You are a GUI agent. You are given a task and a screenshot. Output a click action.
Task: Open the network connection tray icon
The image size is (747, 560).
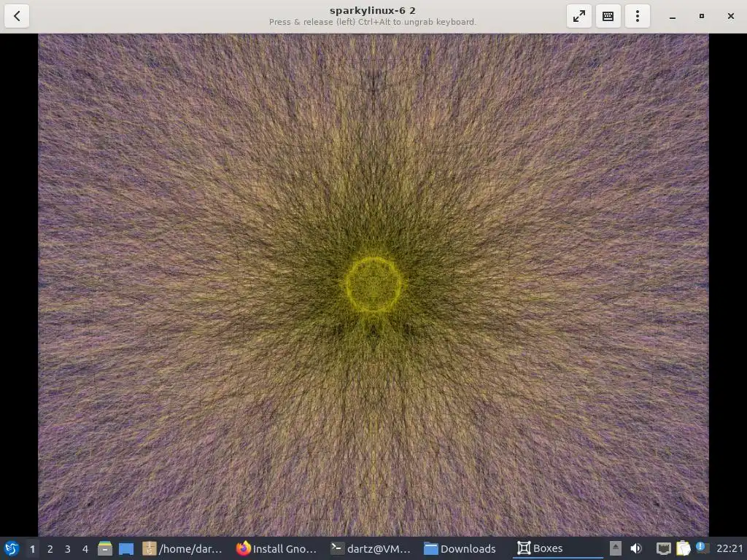pos(663,548)
